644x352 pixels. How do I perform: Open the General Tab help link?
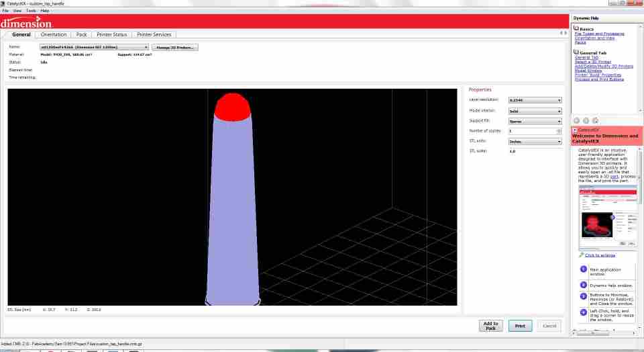586,58
